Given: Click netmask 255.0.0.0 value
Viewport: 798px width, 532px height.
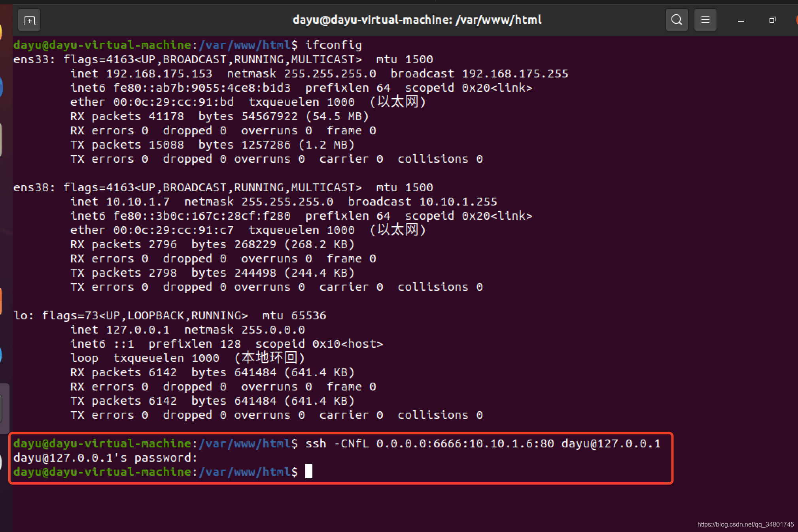Looking at the screenshot, I should (x=273, y=330).
